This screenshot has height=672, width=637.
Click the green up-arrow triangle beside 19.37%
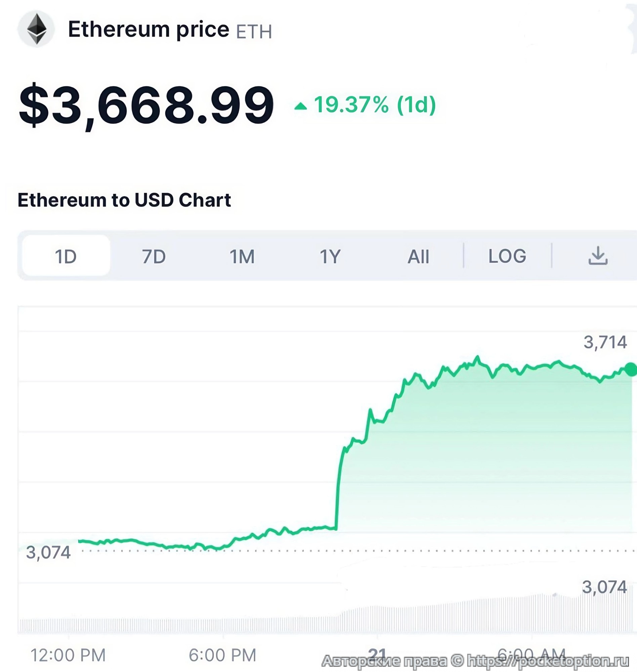(x=300, y=106)
